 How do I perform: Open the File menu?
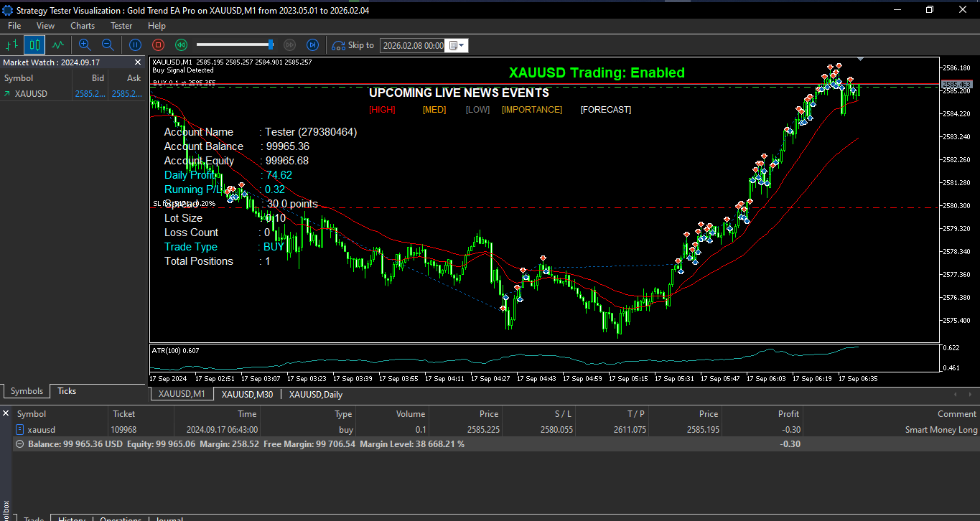click(14, 26)
